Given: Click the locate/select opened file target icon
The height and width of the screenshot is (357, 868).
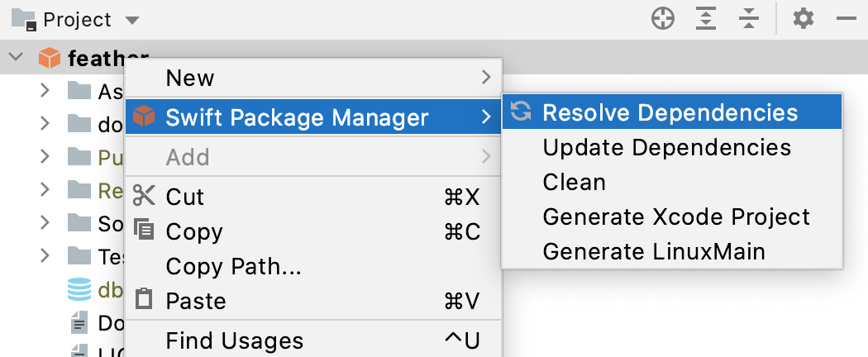Looking at the screenshot, I should tap(663, 19).
